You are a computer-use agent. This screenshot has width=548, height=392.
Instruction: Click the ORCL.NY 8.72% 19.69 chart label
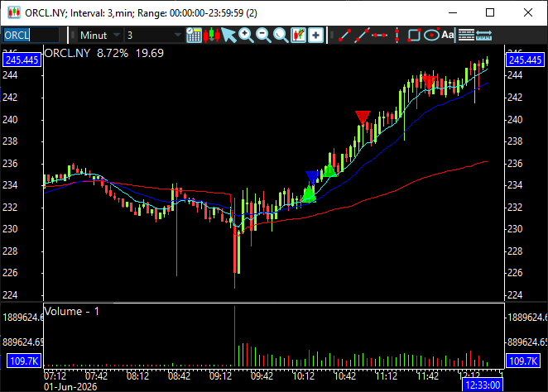104,53
